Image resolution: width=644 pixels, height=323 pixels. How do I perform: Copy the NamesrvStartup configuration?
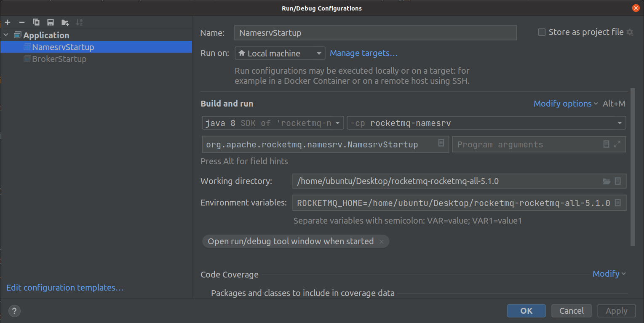tap(36, 22)
